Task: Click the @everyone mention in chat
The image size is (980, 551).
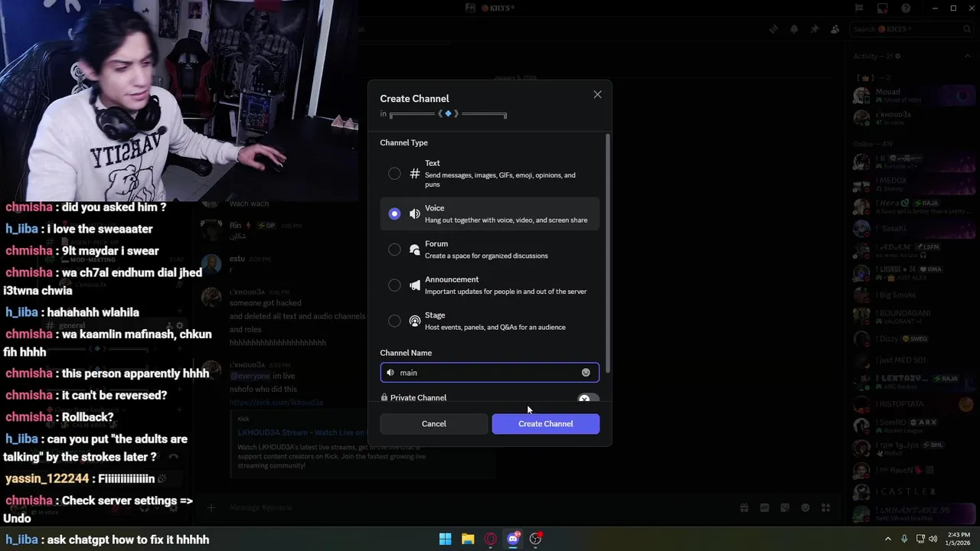Action: pyautogui.click(x=250, y=376)
